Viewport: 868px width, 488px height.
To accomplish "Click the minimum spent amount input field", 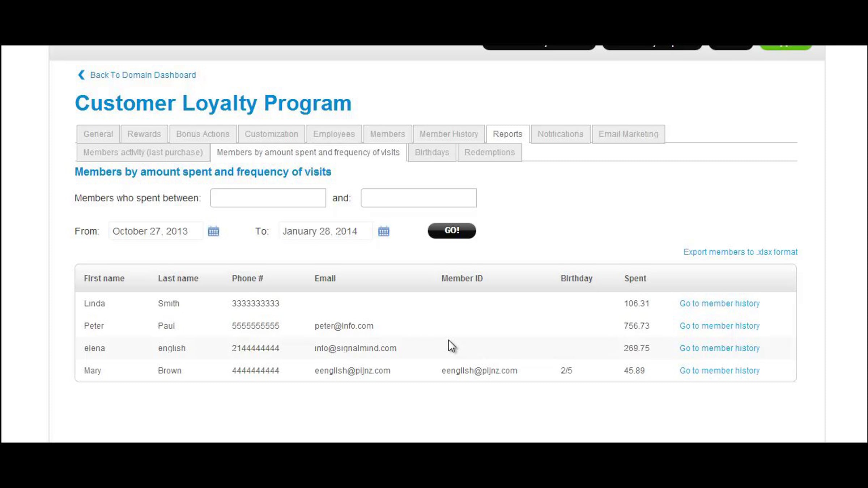I will coord(268,198).
